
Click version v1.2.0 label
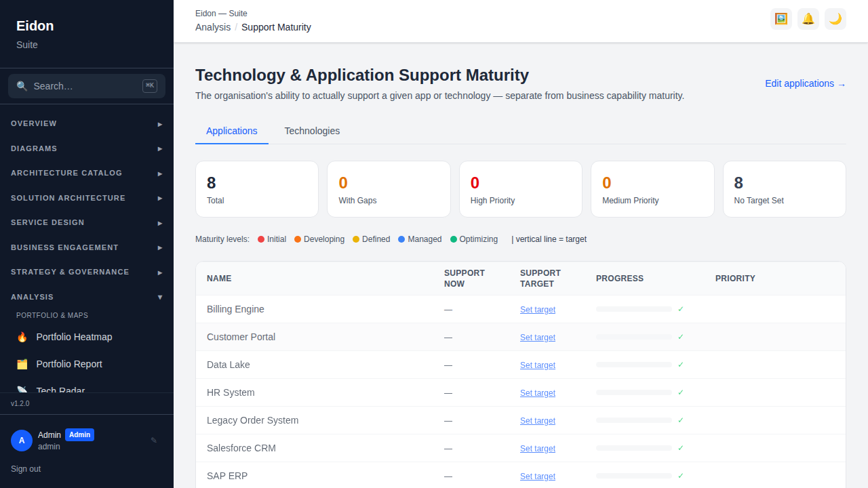pyautogui.click(x=20, y=403)
